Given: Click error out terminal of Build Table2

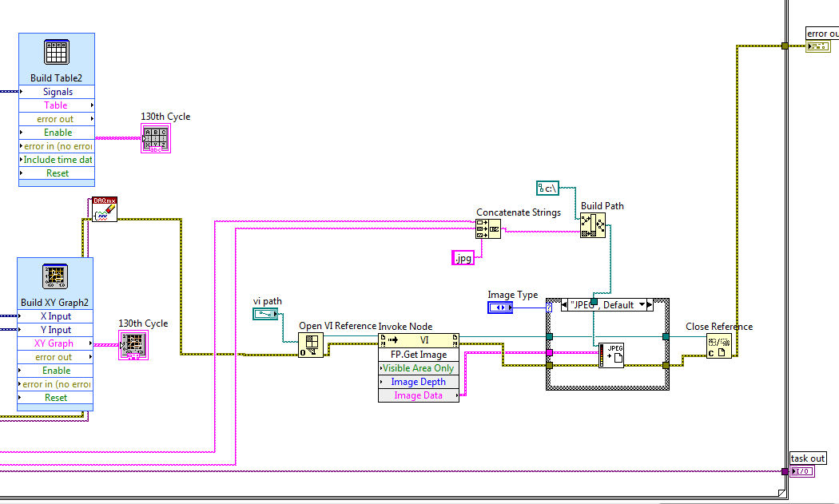Looking at the screenshot, I should 57,119.
